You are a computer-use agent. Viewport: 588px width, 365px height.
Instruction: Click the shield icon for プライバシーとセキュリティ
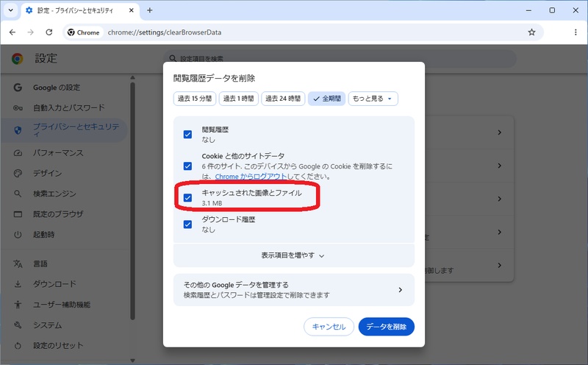point(18,130)
